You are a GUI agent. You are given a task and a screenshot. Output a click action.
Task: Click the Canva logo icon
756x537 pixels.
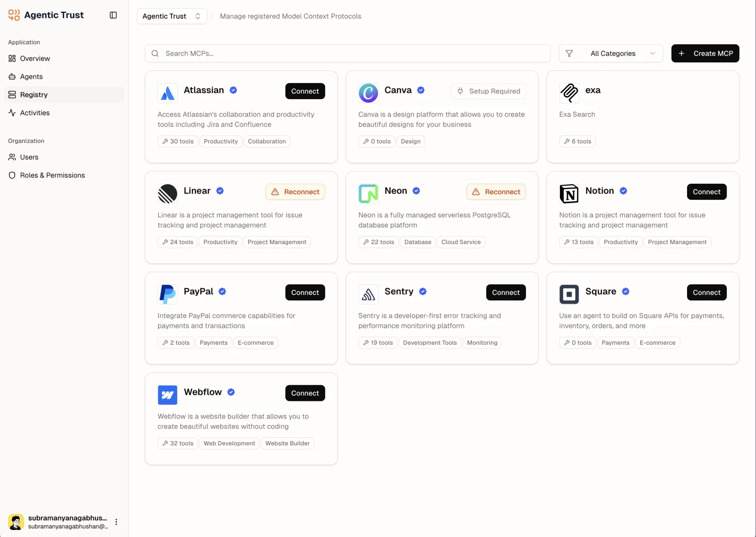(x=368, y=93)
